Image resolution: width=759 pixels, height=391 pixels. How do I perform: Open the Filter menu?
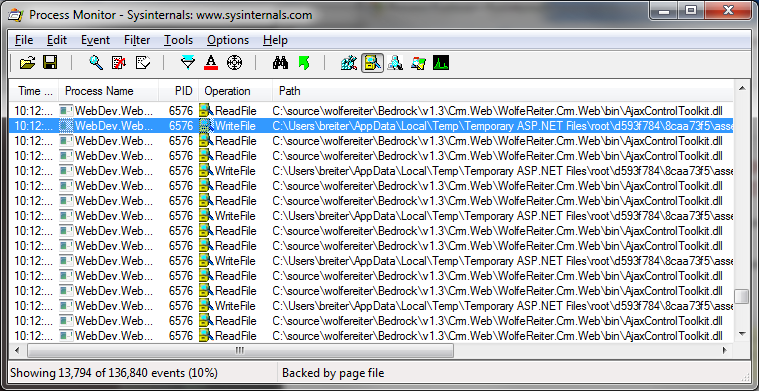coord(137,40)
